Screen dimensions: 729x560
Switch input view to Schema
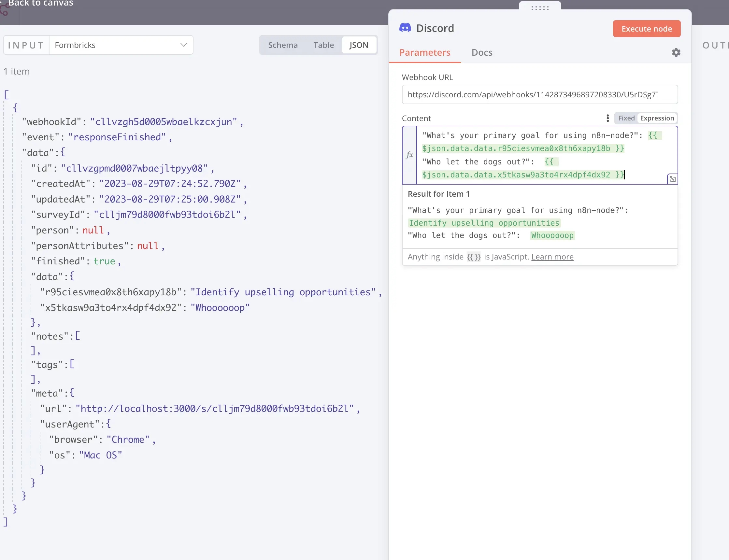point(283,45)
